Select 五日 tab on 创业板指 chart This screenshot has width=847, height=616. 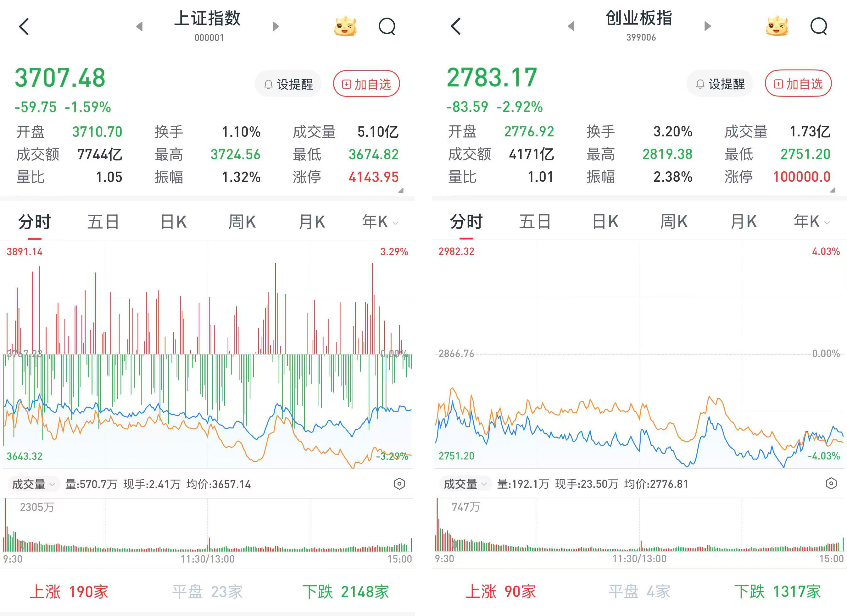(535, 222)
